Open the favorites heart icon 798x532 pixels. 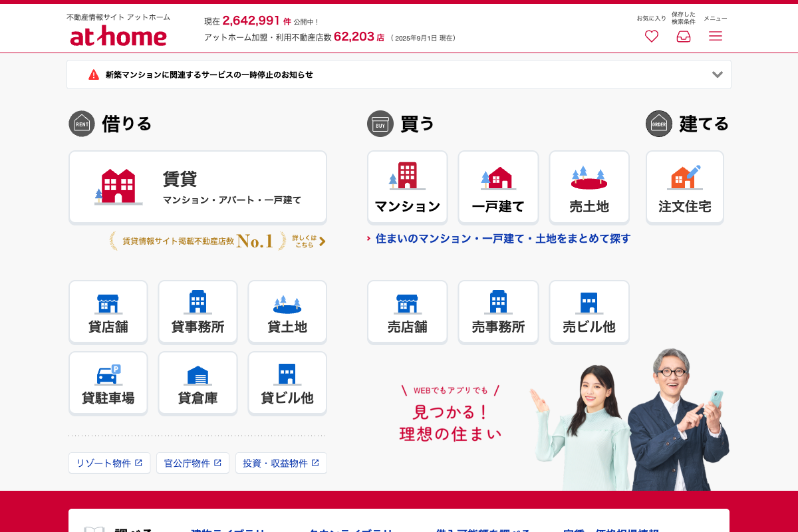[651, 37]
